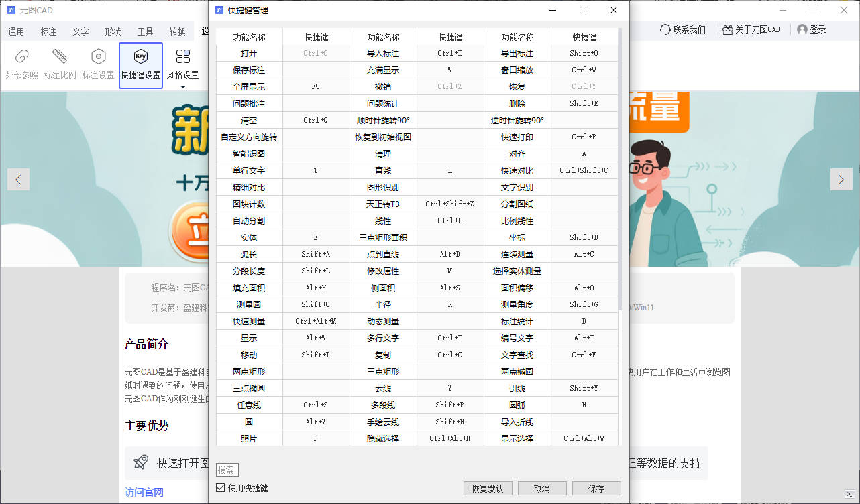The height and width of the screenshot is (504, 860).
Task: Click the rocket icon beside 快速打开图
Action: click(x=141, y=462)
